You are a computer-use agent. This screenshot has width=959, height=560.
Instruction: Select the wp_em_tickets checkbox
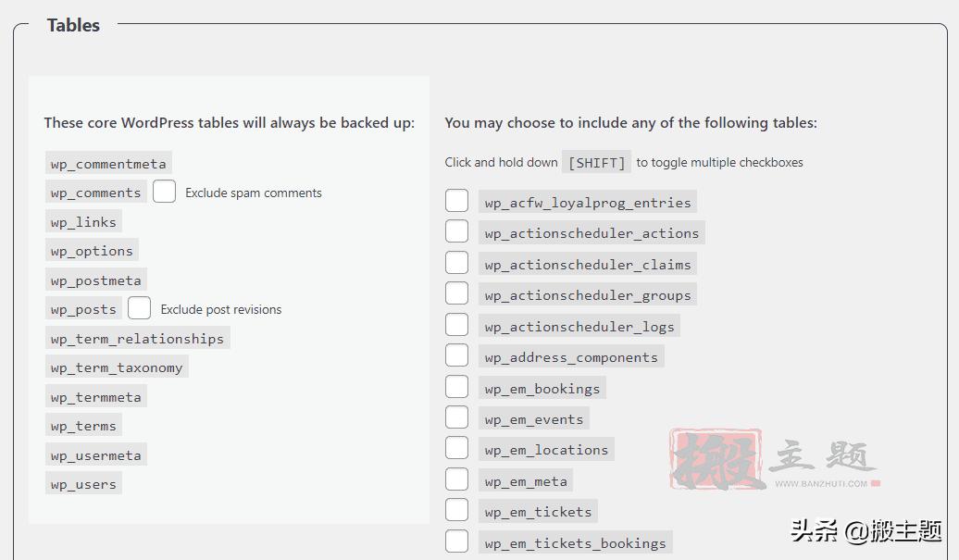[x=456, y=510]
